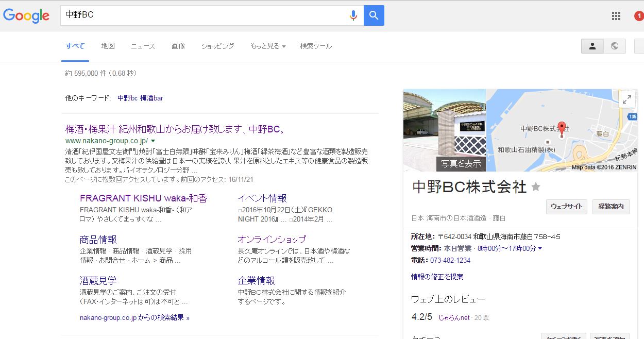Start voice search with the microphone icon

(x=353, y=15)
